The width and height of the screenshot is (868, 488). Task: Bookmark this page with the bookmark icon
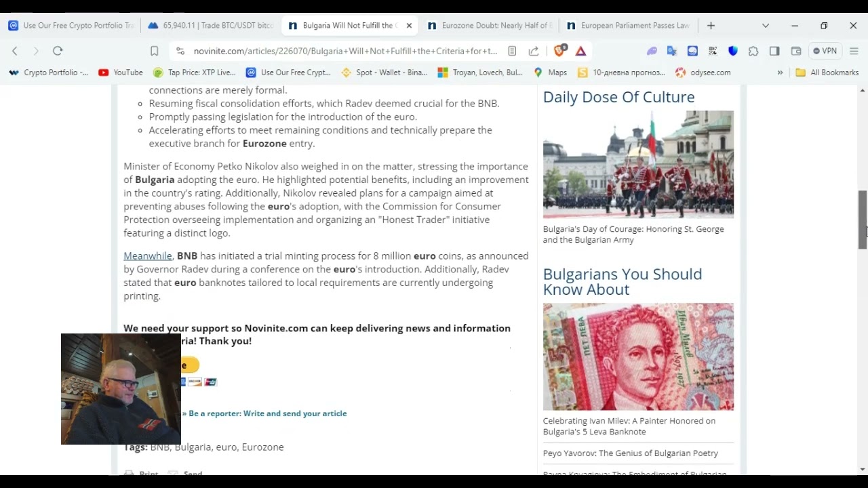(155, 51)
